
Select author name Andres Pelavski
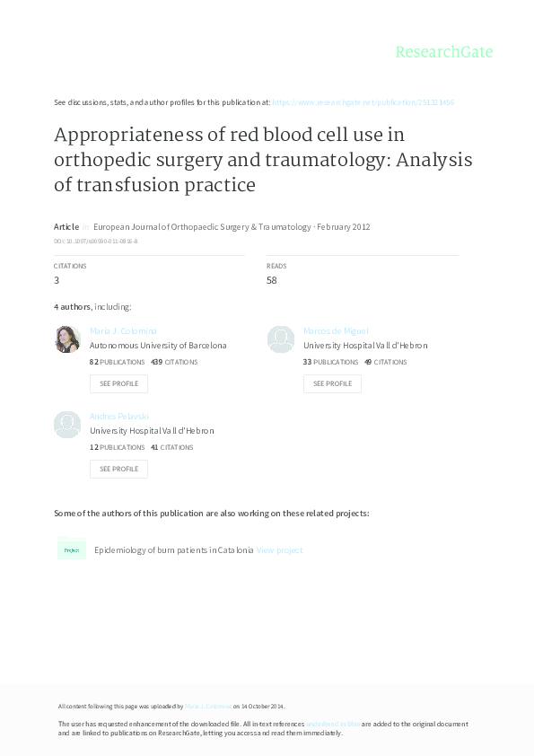pyautogui.click(x=119, y=416)
